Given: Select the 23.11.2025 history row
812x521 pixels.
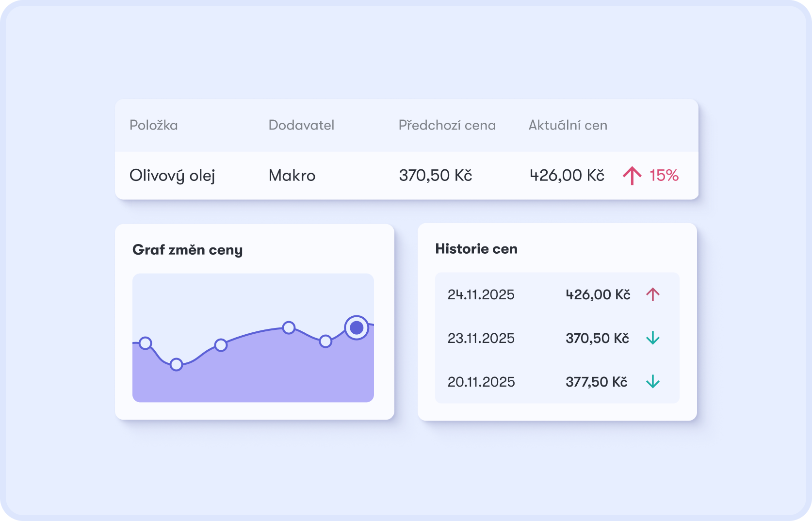Looking at the screenshot, I should coord(557,338).
